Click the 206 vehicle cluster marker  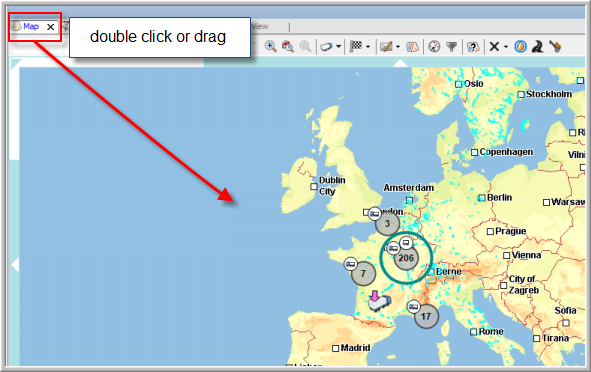point(406,258)
